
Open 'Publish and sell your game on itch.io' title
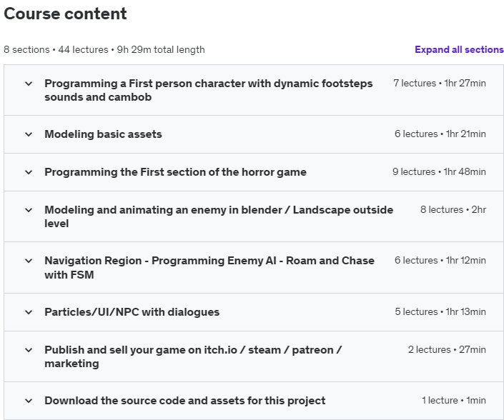(x=193, y=356)
